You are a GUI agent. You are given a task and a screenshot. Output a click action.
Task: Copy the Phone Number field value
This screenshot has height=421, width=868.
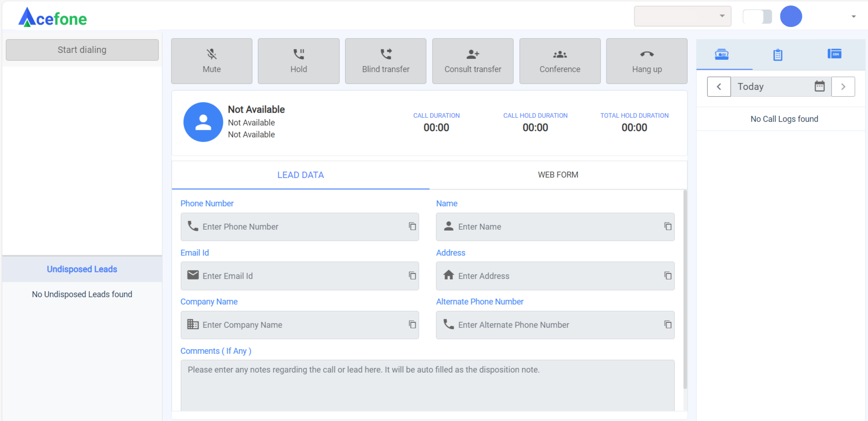point(412,226)
